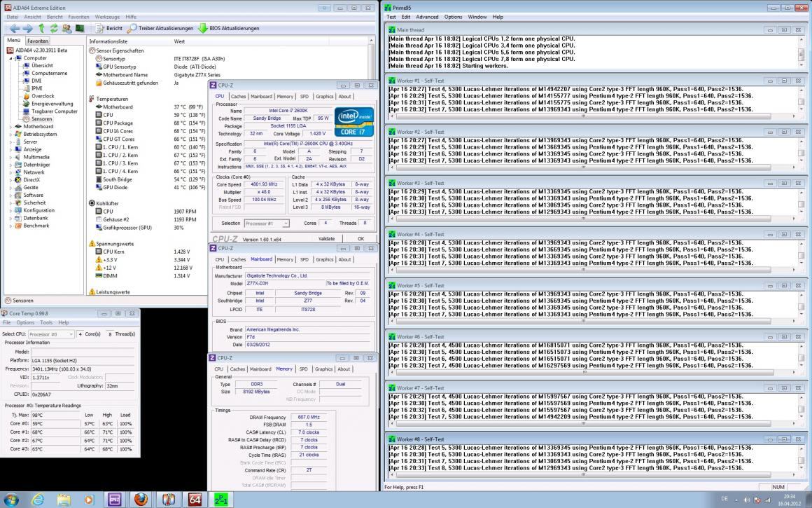The image size is (812, 508).
Task: Click AIDA64 refresh toolbar icon
Action: [x=54, y=29]
